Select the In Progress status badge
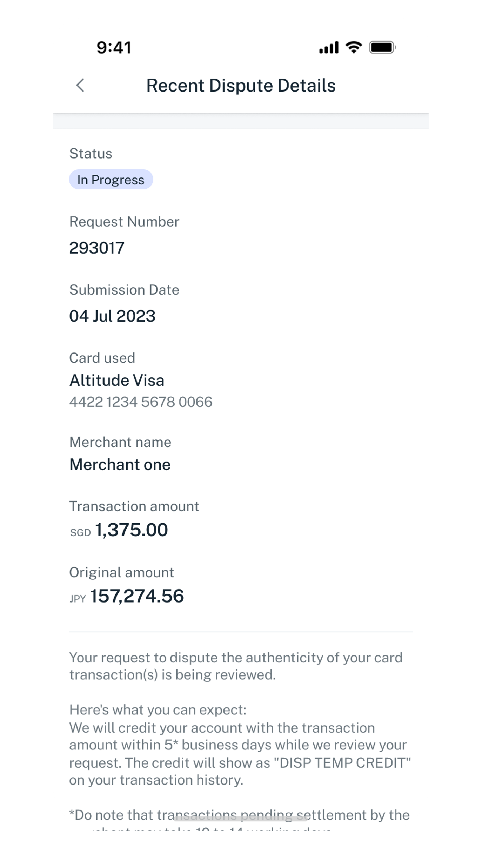 [x=111, y=180]
